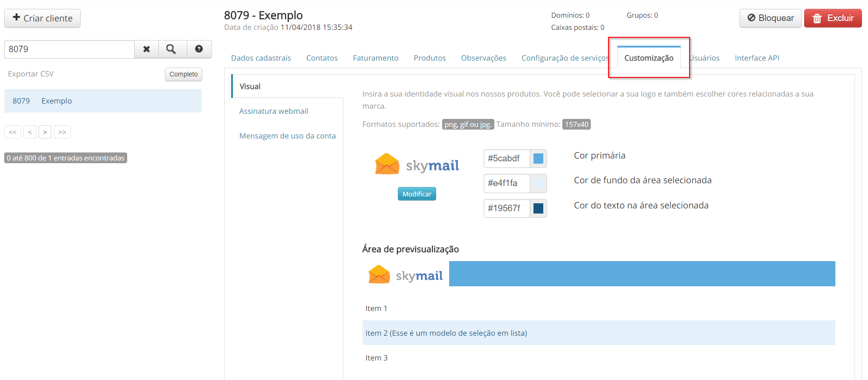Go to first page of results
Image resolution: width=868 pixels, height=380 pixels.
tap(13, 132)
